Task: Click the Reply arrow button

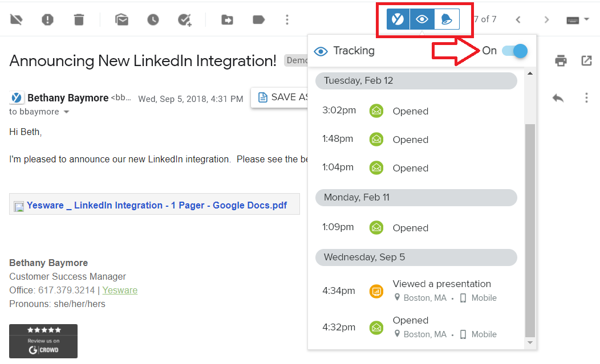Action: coord(558,98)
